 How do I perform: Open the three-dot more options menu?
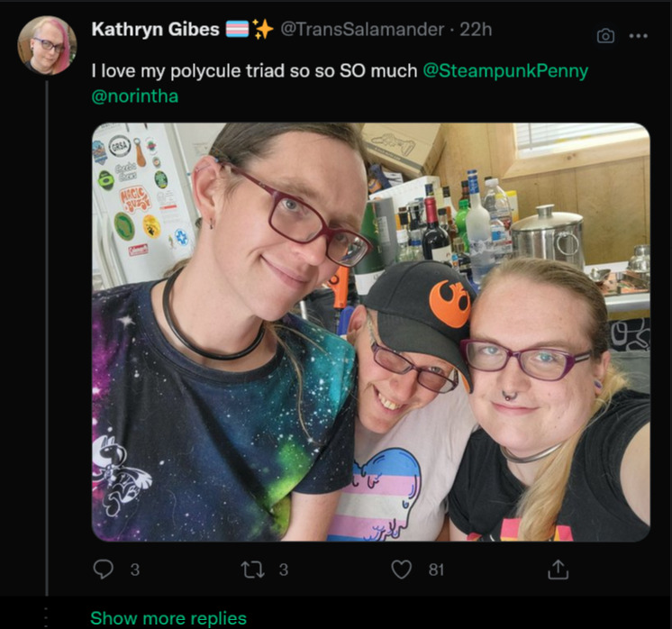tap(639, 36)
